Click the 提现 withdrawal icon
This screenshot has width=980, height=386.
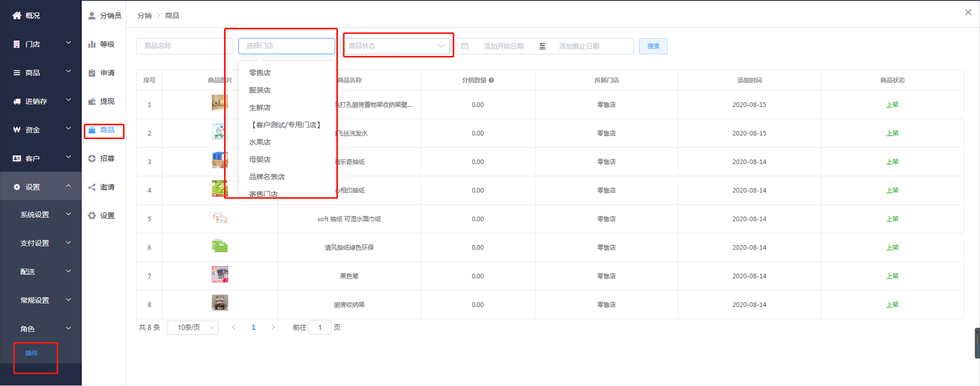pyautogui.click(x=92, y=101)
